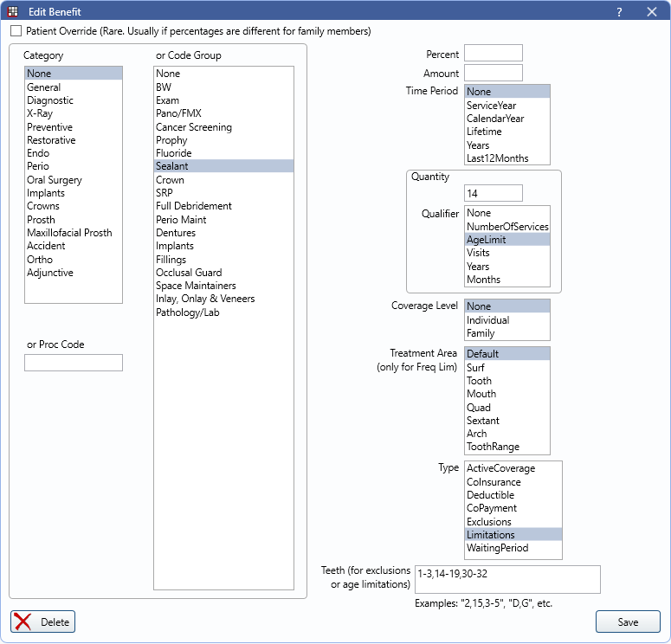671x644 pixels.
Task: Click the help question mark icon
Action: [619, 12]
